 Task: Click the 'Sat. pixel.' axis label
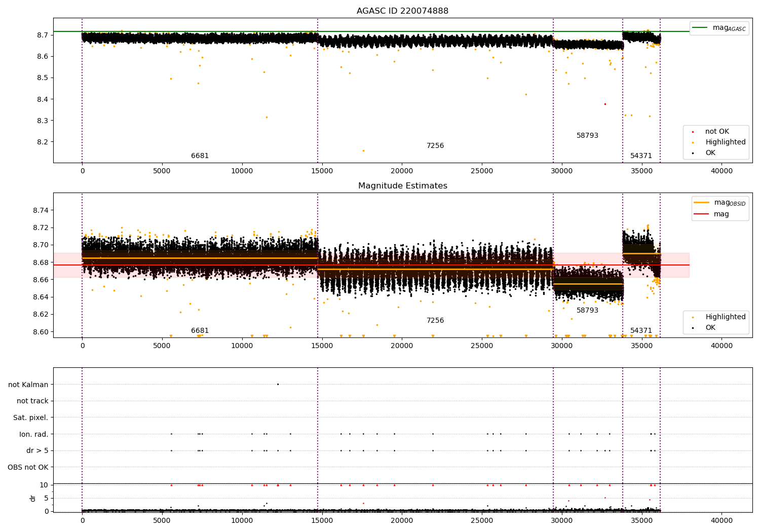(x=31, y=417)
